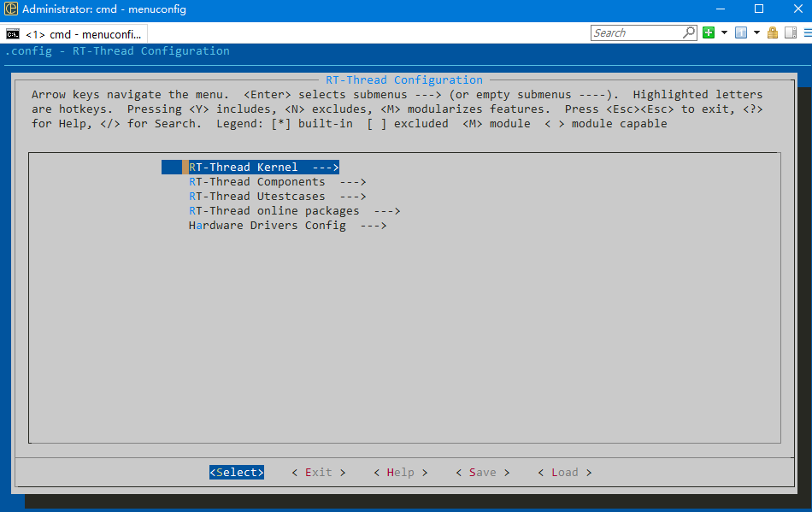Image resolution: width=812 pixels, height=512 pixels.
Task: Open the RT-Thread Components submenu
Action: tap(277, 182)
